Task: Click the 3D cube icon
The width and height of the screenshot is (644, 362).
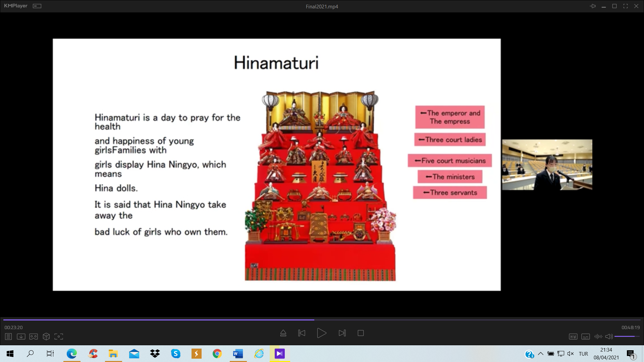Action: tap(46, 337)
